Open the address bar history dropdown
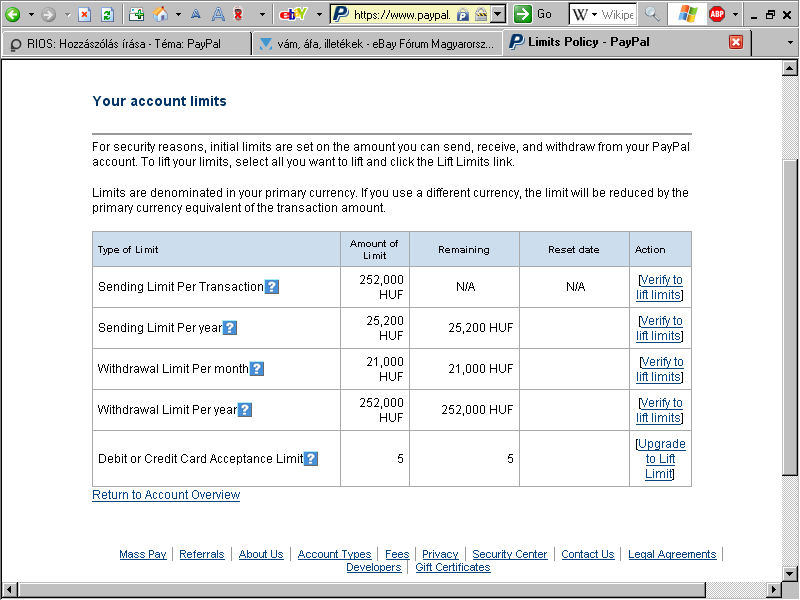This screenshot has width=800, height=600. point(497,14)
